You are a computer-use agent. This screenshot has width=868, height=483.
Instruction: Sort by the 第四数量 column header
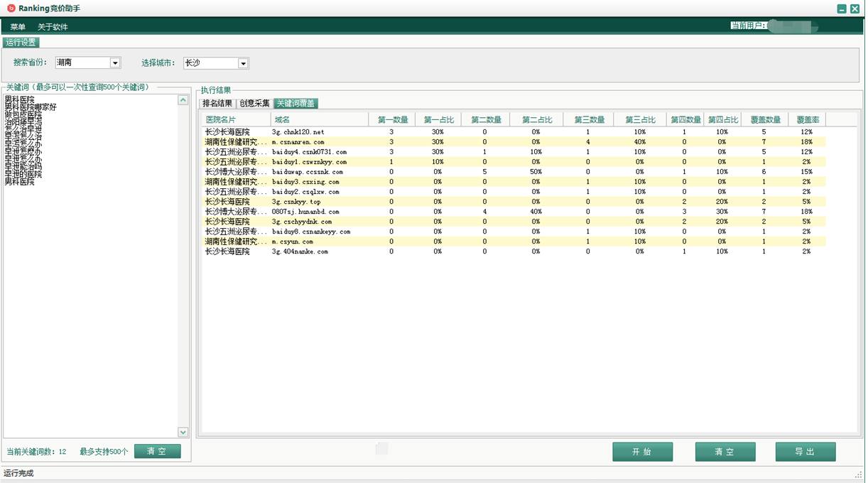[685, 119]
